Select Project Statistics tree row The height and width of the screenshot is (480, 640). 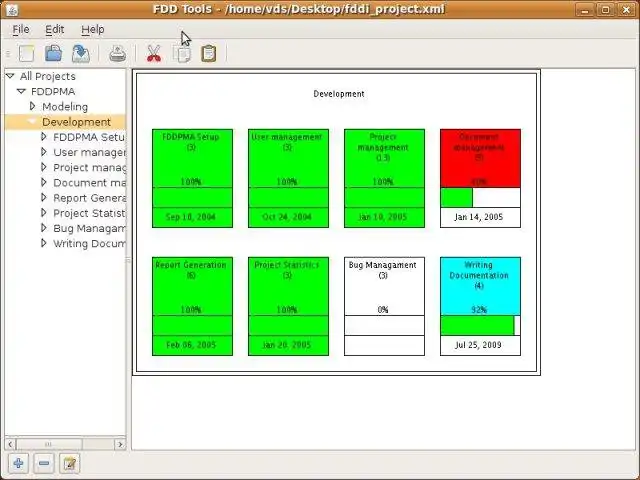click(89, 213)
